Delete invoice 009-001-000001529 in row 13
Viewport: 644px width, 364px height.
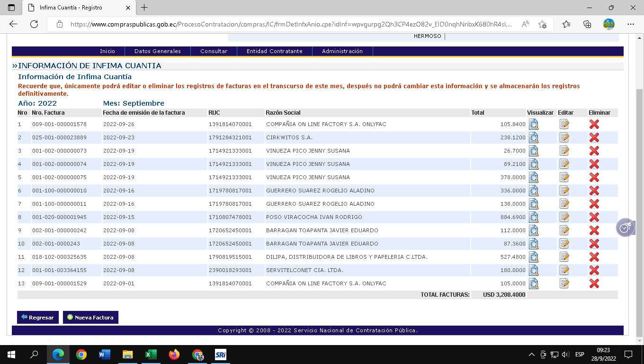pos(594,283)
